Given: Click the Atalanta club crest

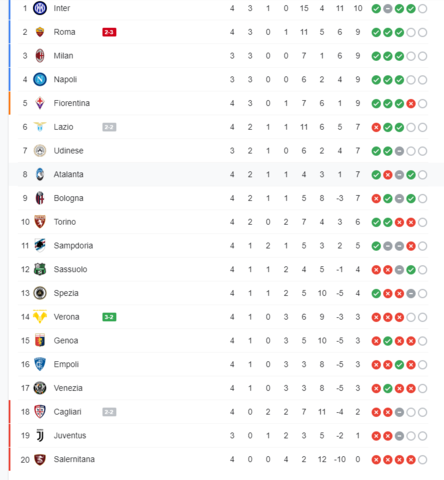Looking at the screenshot, I should [40, 174].
